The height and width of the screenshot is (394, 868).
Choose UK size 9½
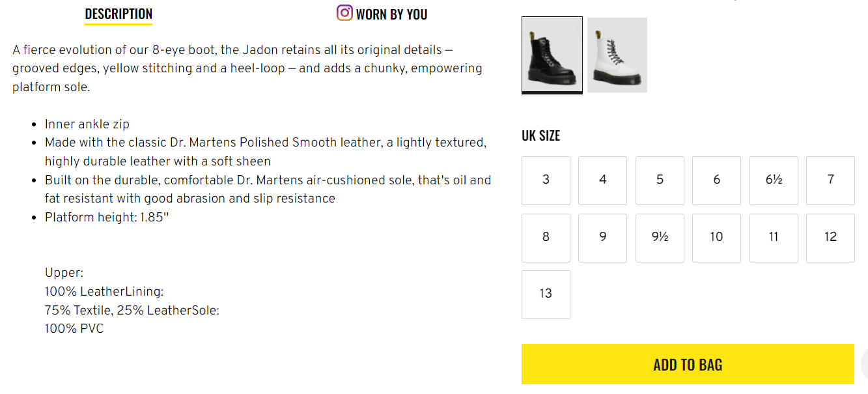(660, 238)
